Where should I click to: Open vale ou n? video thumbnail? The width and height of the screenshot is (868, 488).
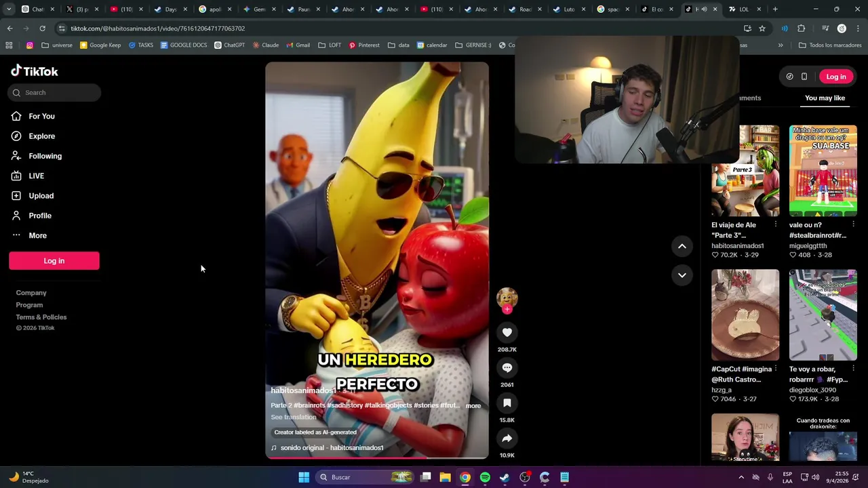[x=823, y=171]
